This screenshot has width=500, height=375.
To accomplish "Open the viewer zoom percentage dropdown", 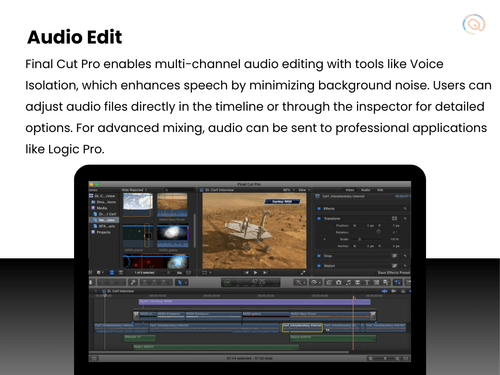I will 289,190.
